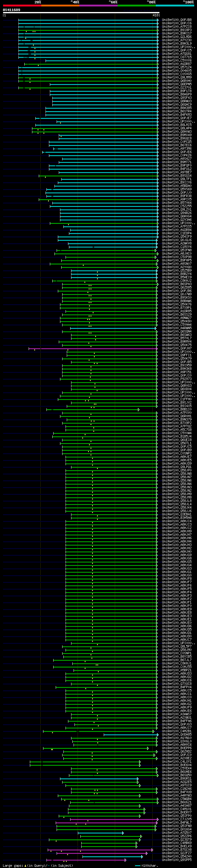The image size is (197, 868).
Task: Select the UniRef100_Q016G4 hit label
Action: (177, 829)
